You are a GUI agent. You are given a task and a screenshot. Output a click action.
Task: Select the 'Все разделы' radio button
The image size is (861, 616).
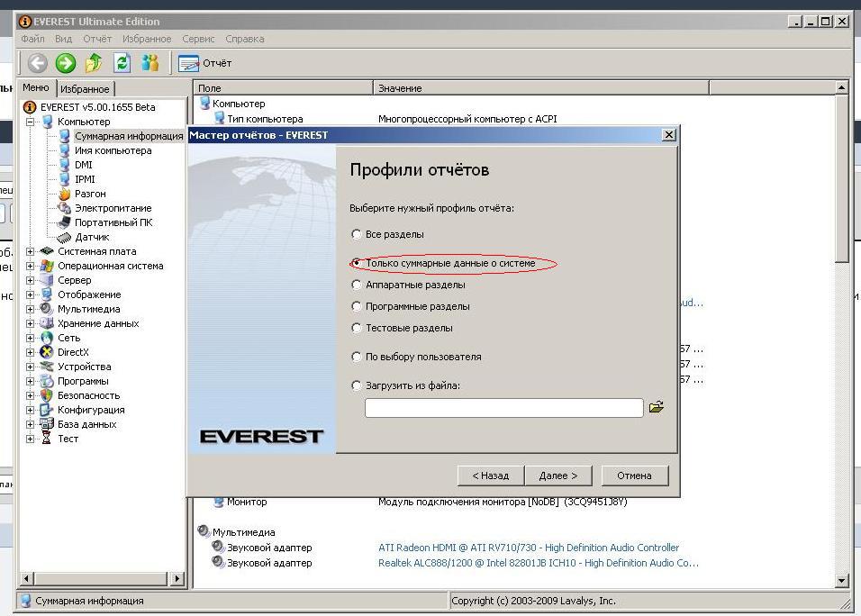[x=357, y=234]
